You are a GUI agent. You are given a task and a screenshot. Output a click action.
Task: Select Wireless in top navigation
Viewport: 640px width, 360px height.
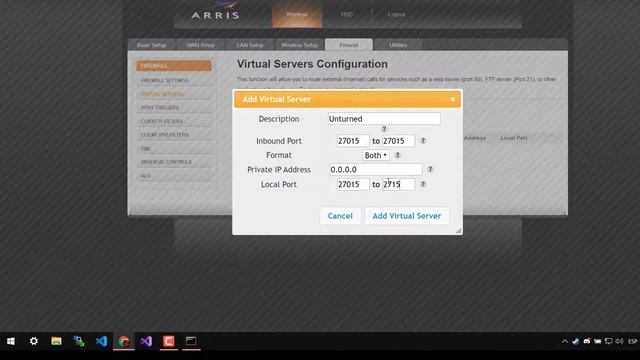coord(297,14)
